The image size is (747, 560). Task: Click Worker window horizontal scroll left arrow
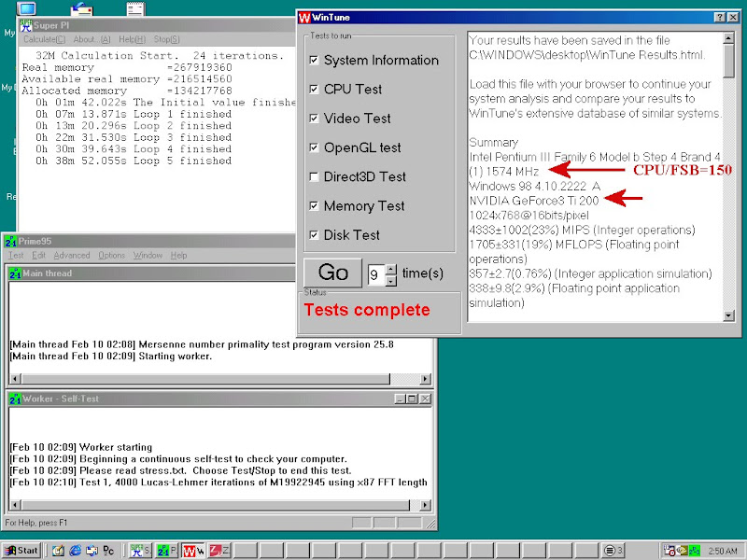tap(15, 505)
